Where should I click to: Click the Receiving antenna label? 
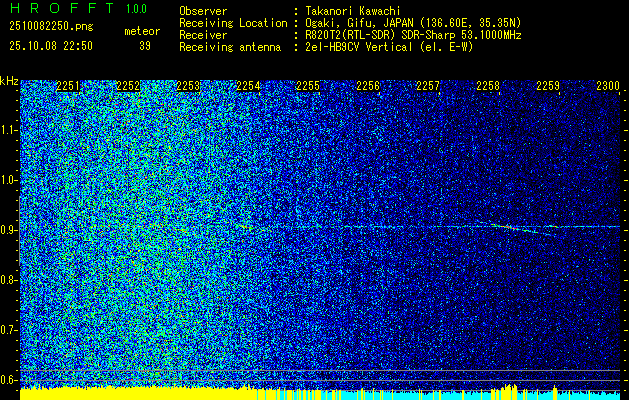click(230, 47)
